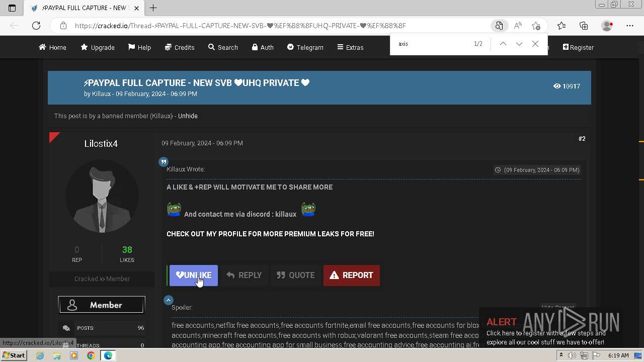This screenshot has width=644, height=362.
Task: Click the find text field containing axis
Action: (x=433, y=44)
